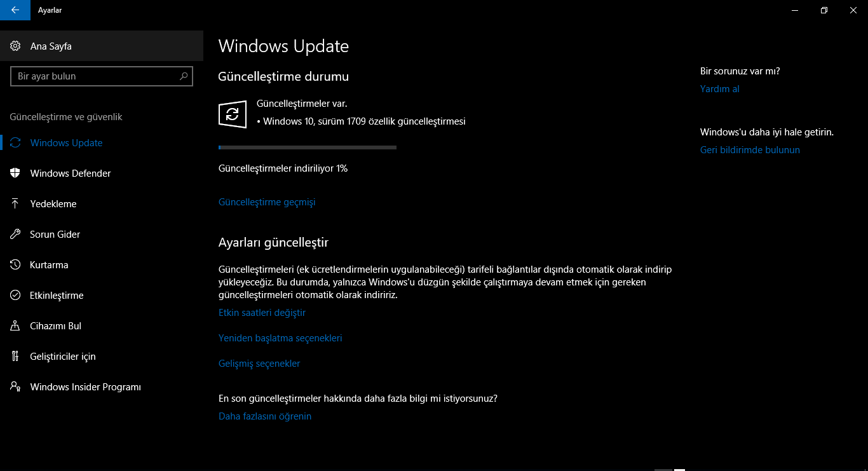Screen dimensions: 868x471
Task: Open Güncelleştirme geçmişi link
Action: click(267, 202)
